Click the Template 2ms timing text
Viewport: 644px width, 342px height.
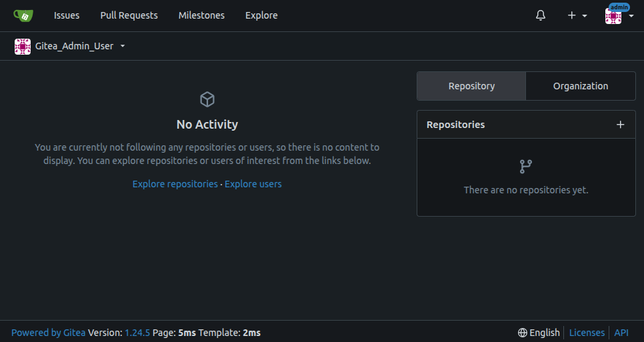pyautogui.click(x=229, y=333)
